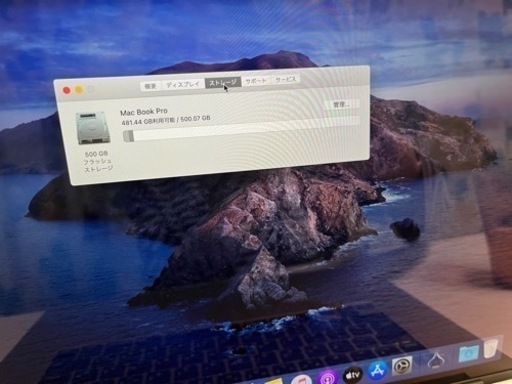Image resolution: width=512 pixels, height=384 pixels.
Task: Open System Preferences in the Dock
Action: 402,366
